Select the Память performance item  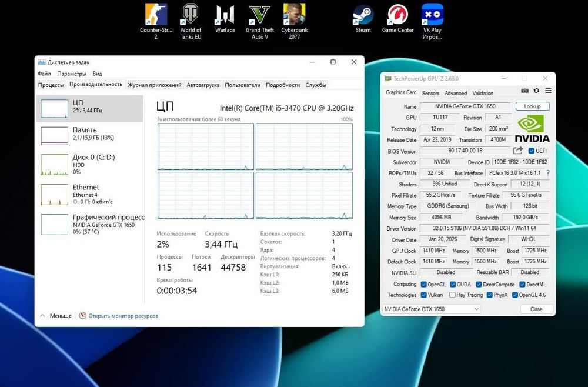coord(90,135)
